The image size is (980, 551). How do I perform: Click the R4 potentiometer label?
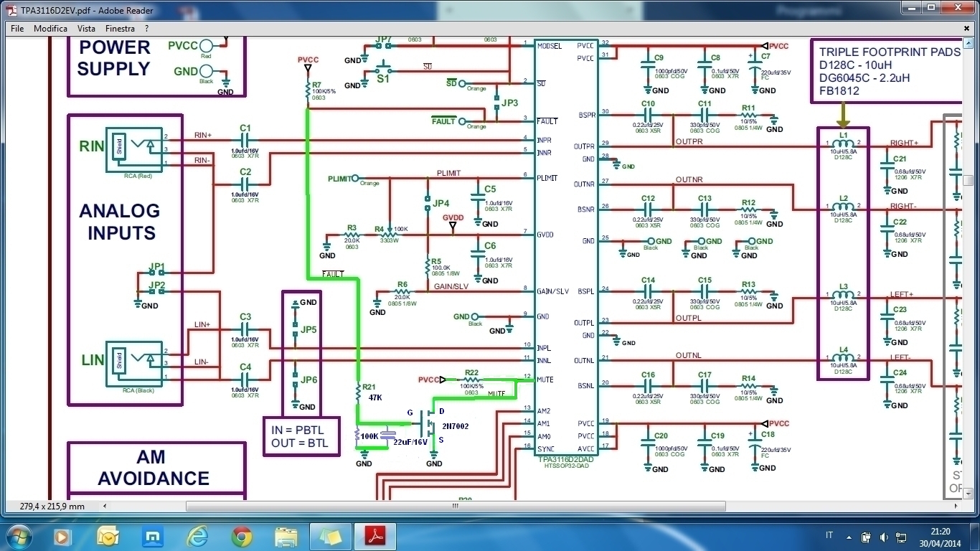coord(379,229)
